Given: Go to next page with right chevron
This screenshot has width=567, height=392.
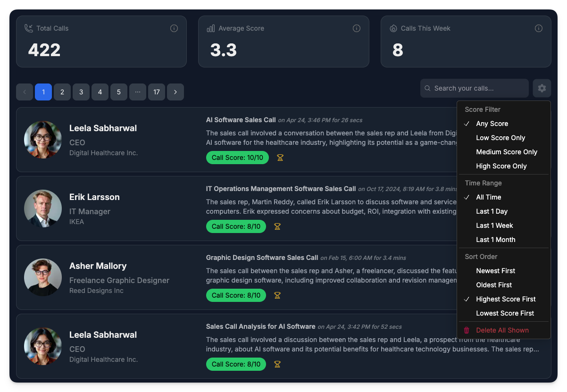Looking at the screenshot, I should pos(175,92).
